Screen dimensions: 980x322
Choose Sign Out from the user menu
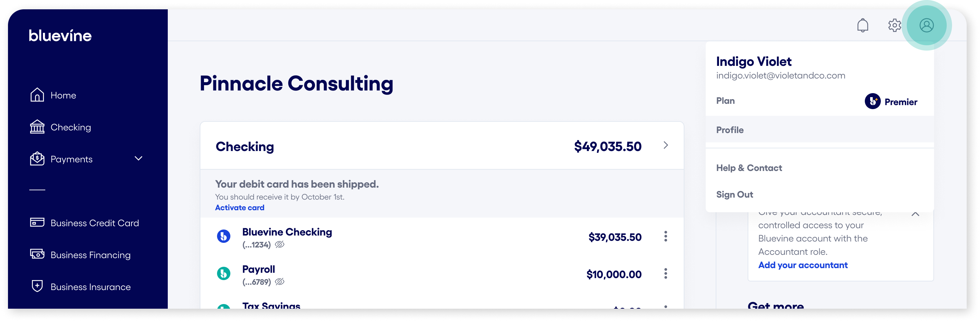click(x=734, y=194)
